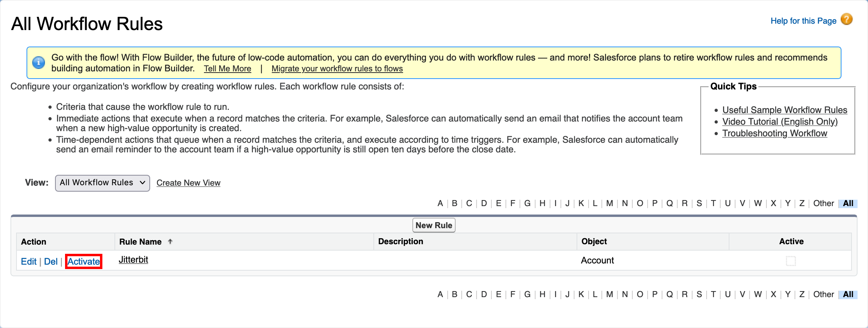Click the Rule Name column header
The image size is (868, 328).
click(x=141, y=242)
